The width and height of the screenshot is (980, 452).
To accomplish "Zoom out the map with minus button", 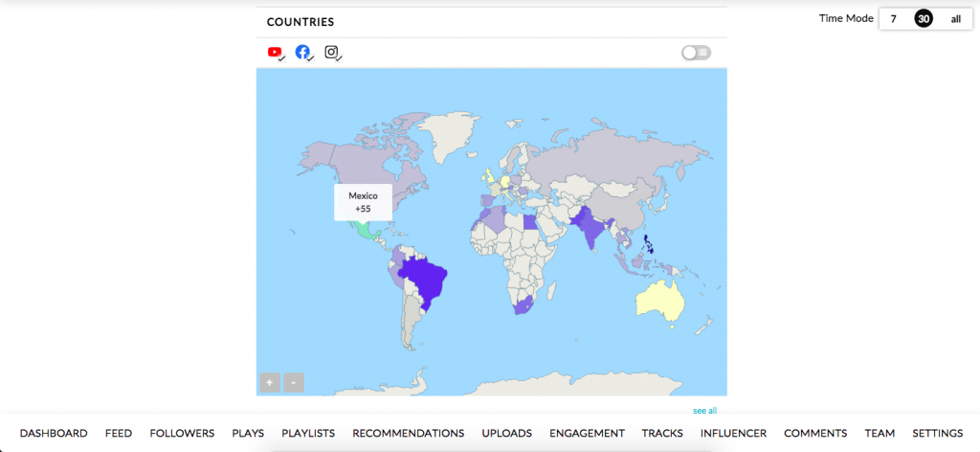I will point(294,382).
